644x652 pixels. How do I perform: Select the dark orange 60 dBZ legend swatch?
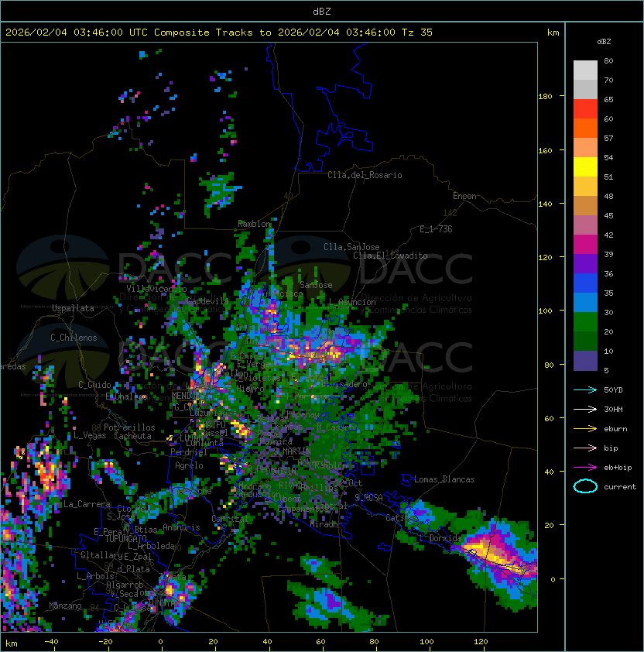585,129
